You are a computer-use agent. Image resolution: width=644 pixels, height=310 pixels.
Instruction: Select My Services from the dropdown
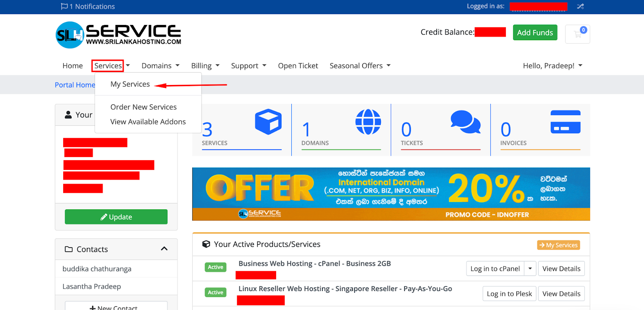(x=130, y=84)
